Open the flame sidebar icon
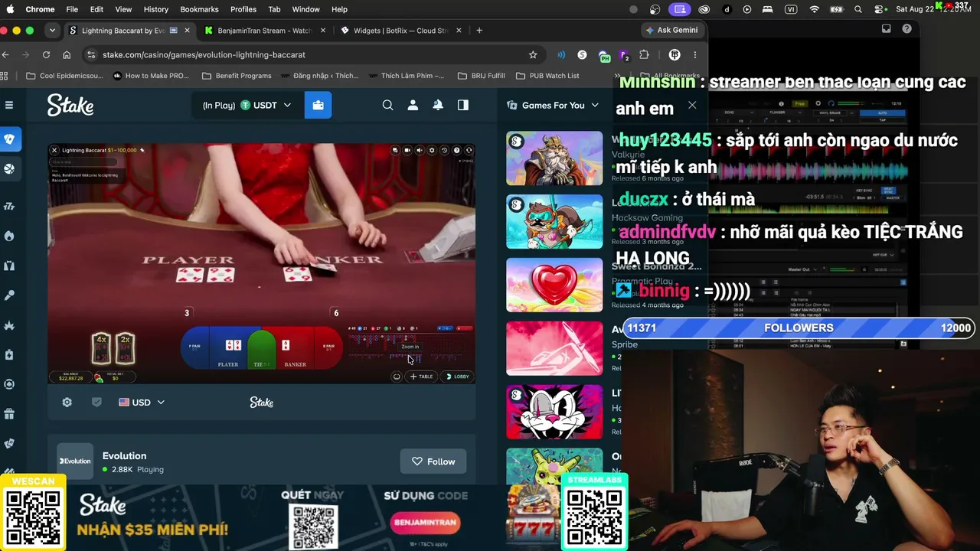The width and height of the screenshot is (980, 551). click(9, 236)
